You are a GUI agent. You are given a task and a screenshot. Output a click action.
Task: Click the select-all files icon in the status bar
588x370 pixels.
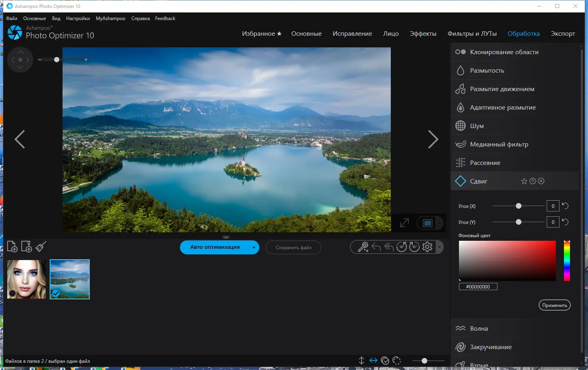(385, 361)
